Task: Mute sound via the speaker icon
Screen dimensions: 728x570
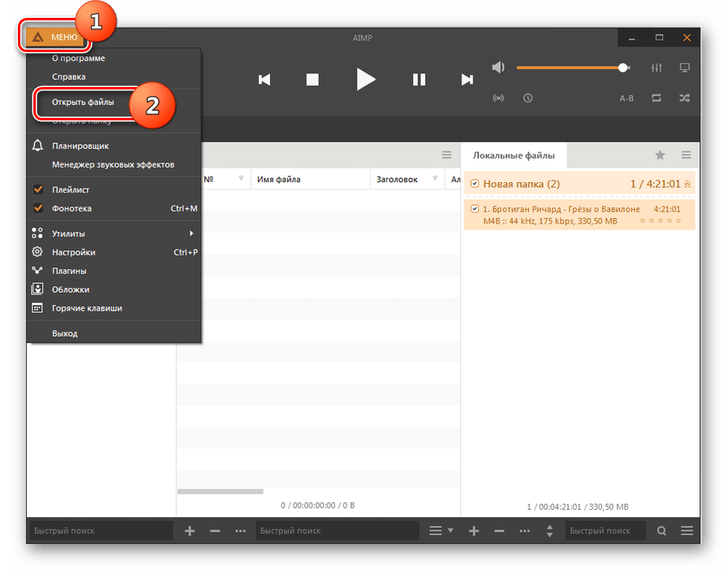Action: pyautogui.click(x=498, y=67)
